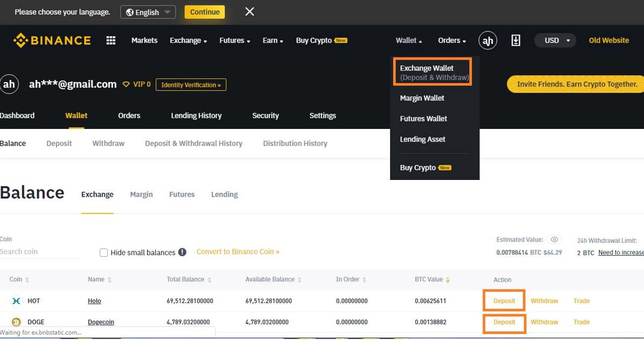Sort by Available Balance column arrows

point(299,280)
